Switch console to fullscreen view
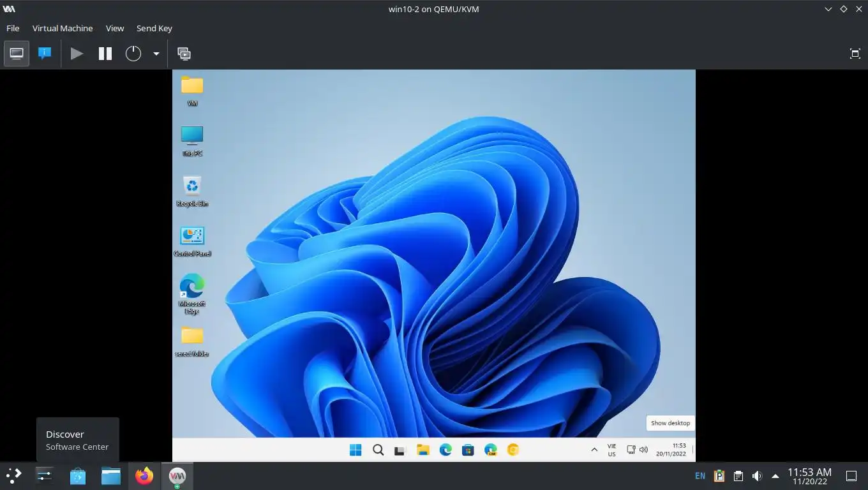 pyautogui.click(x=855, y=54)
